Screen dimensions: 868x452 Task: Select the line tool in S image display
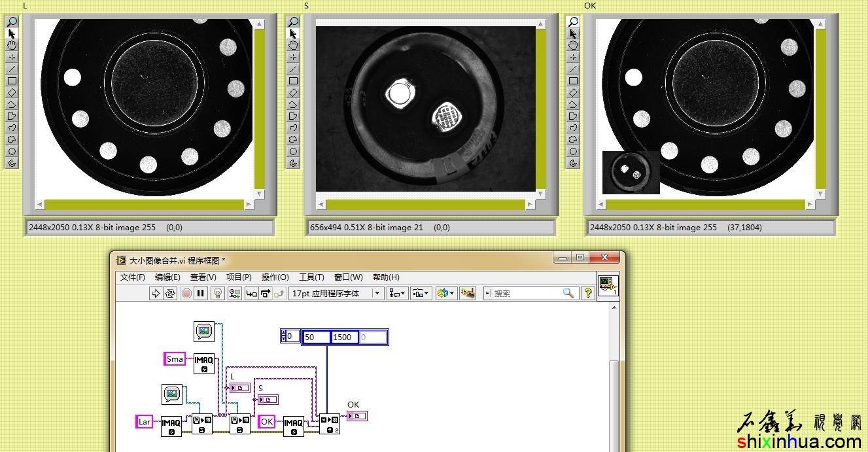pyautogui.click(x=293, y=69)
